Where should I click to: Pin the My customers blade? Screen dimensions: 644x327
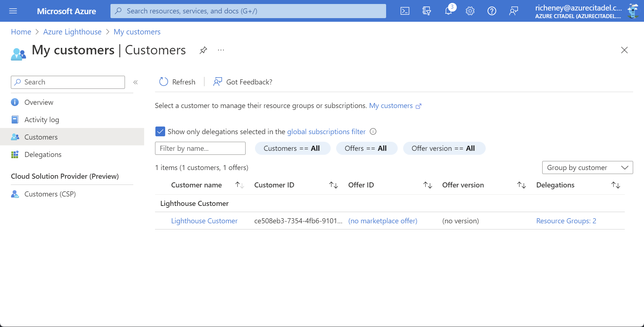[203, 50]
